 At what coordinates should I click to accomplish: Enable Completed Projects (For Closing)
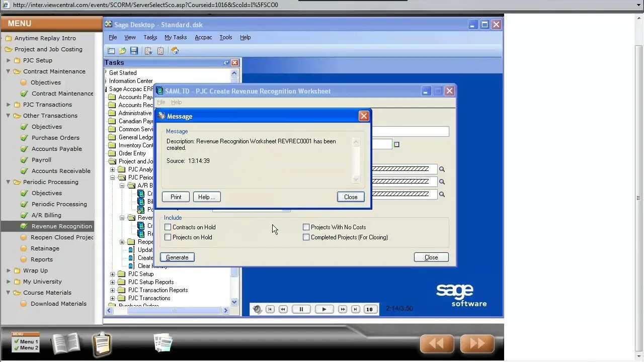(306, 237)
